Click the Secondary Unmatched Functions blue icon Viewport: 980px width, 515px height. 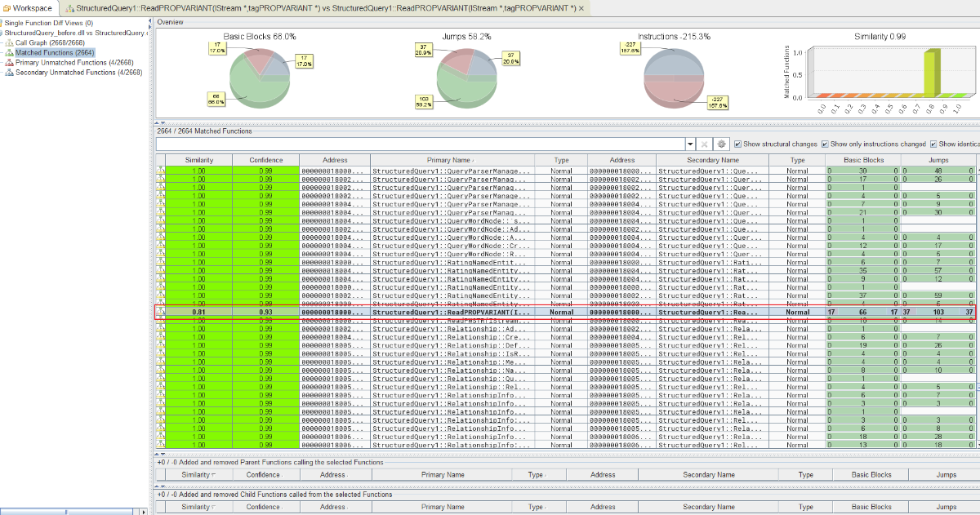coord(9,72)
